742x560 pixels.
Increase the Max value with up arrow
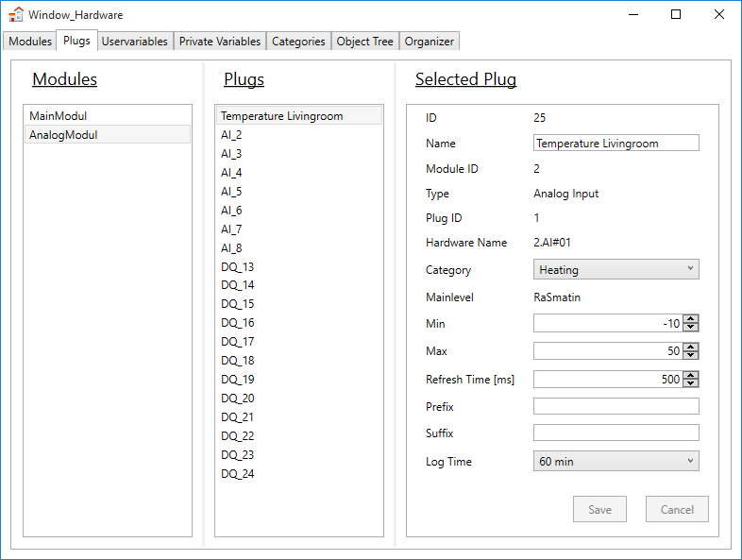coord(691,347)
